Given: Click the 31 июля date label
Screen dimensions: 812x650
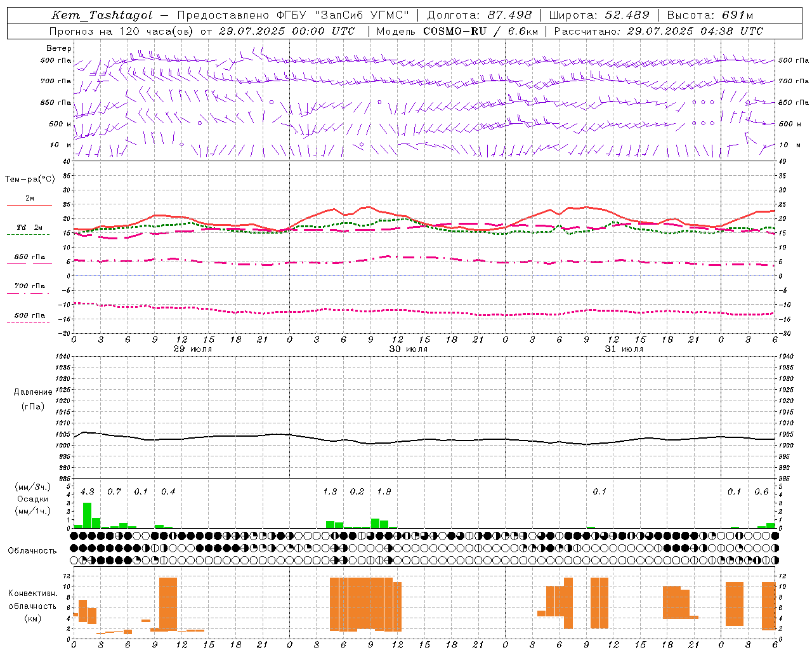Looking at the screenshot, I should [624, 349].
